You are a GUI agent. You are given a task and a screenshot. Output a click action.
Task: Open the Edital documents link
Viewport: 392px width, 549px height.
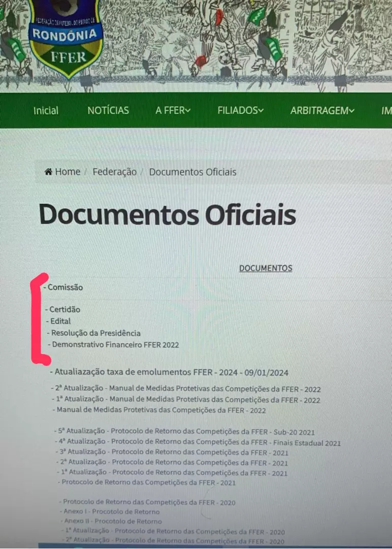point(60,321)
